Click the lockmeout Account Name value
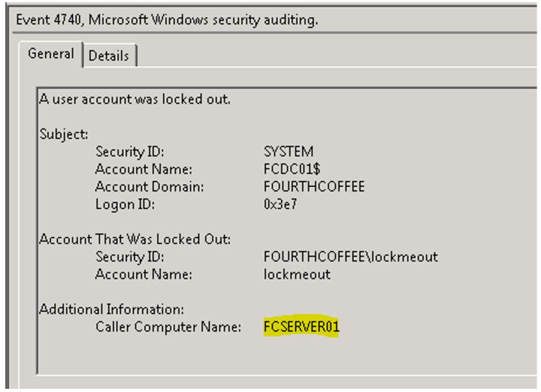Image resolution: width=541 pixels, height=392 pixels. 297,274
